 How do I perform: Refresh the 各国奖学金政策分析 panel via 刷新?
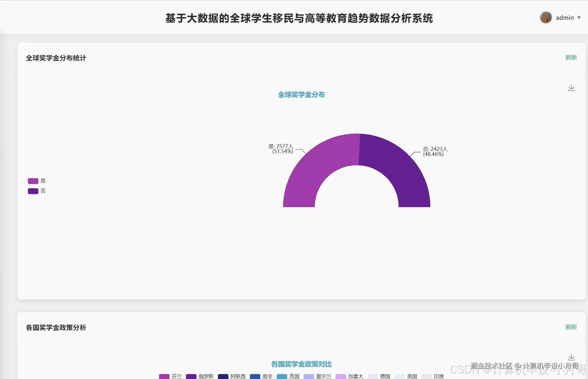tap(571, 327)
